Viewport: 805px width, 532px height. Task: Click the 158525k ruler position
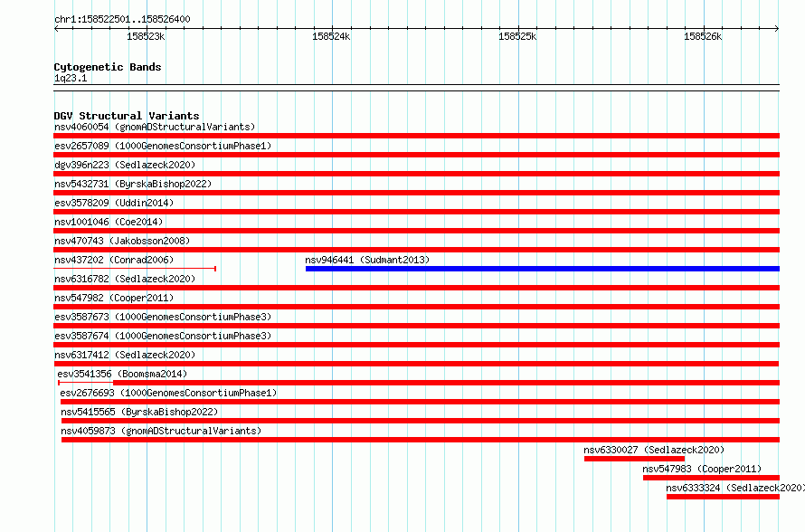[517, 36]
